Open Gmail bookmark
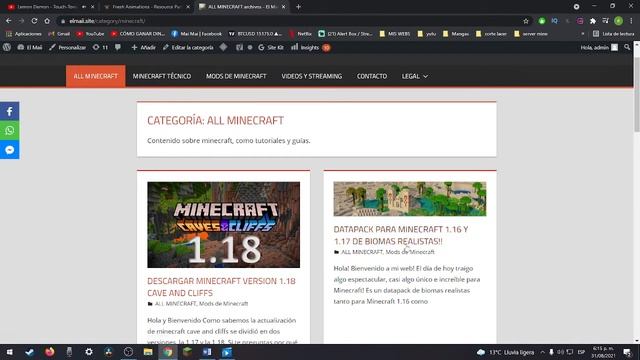 [60, 34]
